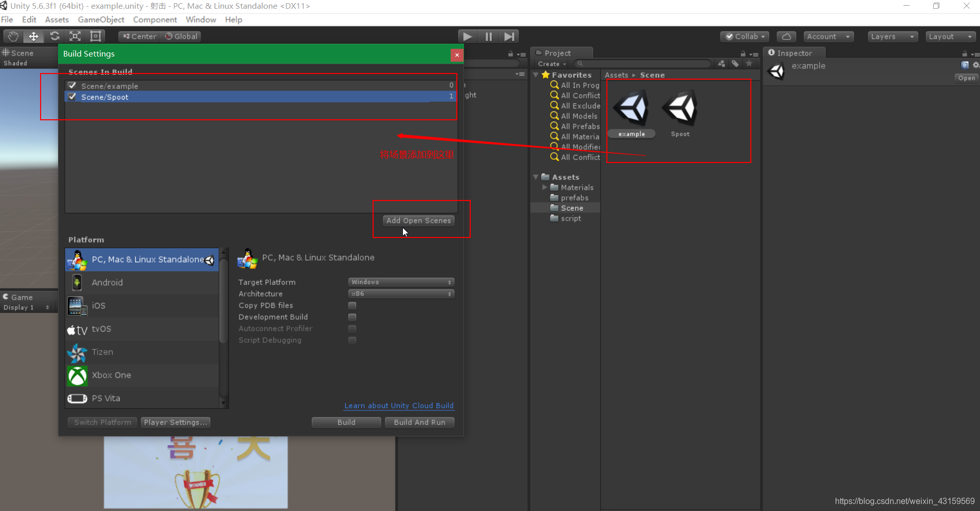
Task: Open Learn about Unity Cloud Build link
Action: coord(399,406)
